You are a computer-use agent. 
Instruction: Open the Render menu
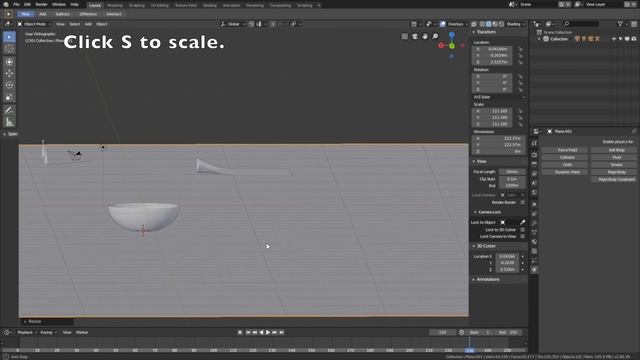click(x=41, y=4)
